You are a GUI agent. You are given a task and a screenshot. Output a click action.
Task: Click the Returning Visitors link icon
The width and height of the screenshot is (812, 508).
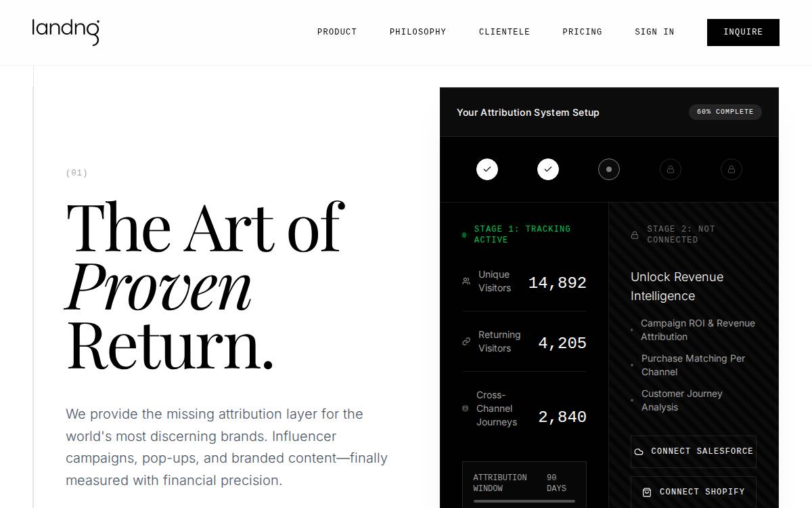(x=466, y=341)
